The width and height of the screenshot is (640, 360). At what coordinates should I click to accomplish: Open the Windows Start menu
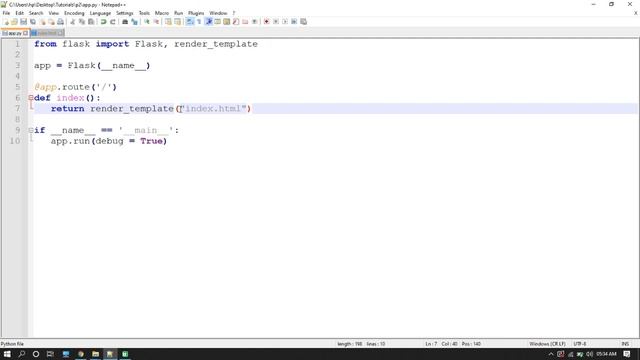(x=7, y=354)
